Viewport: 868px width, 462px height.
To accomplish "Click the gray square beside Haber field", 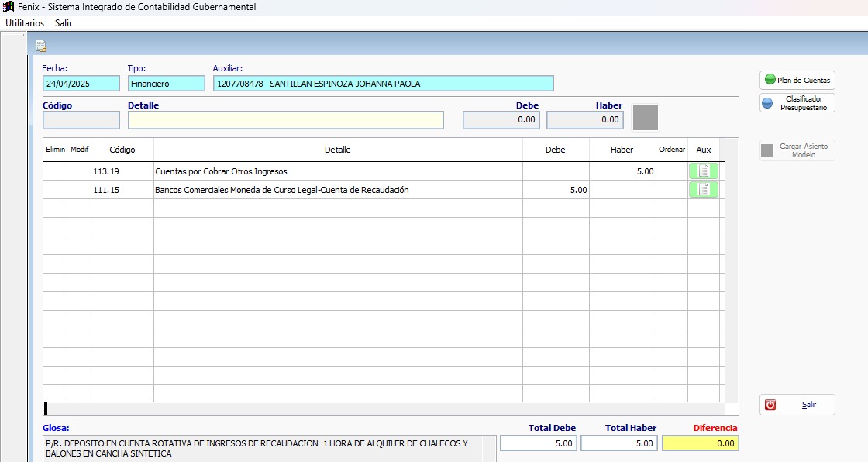I will [646, 118].
